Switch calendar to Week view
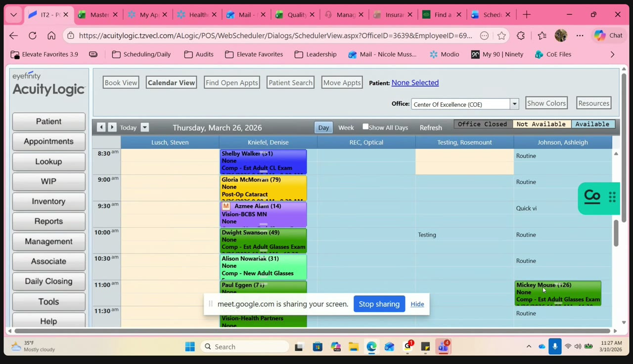This screenshot has width=633, height=364. pyautogui.click(x=346, y=127)
